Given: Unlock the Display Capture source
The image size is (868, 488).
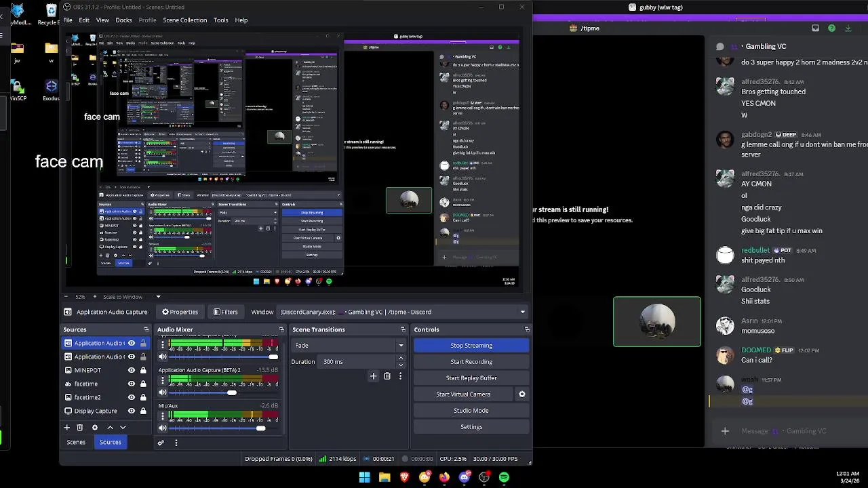Looking at the screenshot, I should 143,411.
